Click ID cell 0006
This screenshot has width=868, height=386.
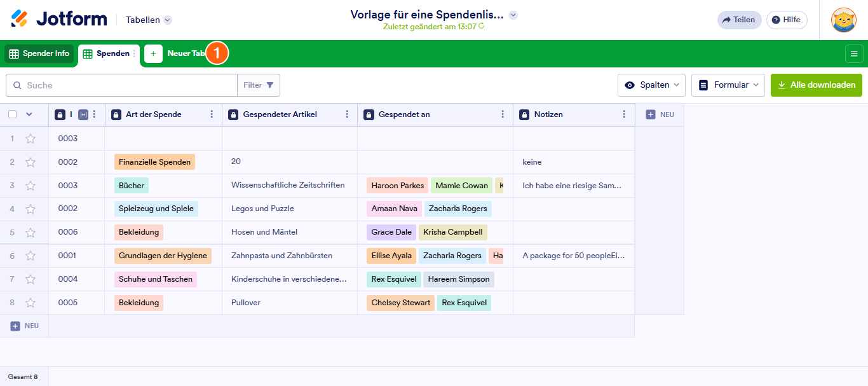pyautogui.click(x=76, y=232)
